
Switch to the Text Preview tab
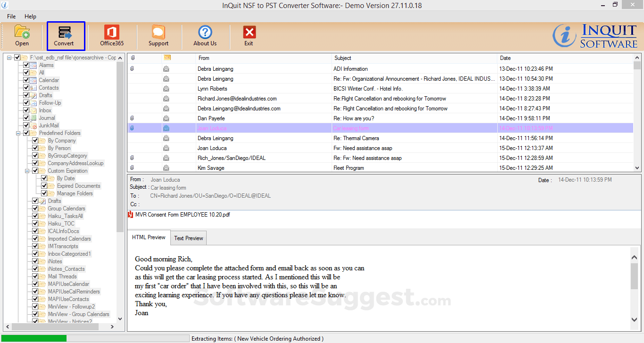click(x=188, y=238)
